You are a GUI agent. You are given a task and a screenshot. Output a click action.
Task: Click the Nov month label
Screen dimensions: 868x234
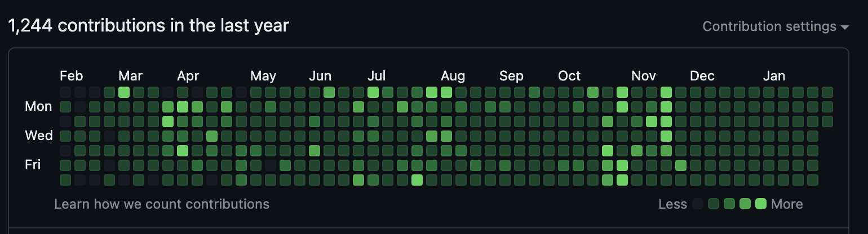(644, 76)
